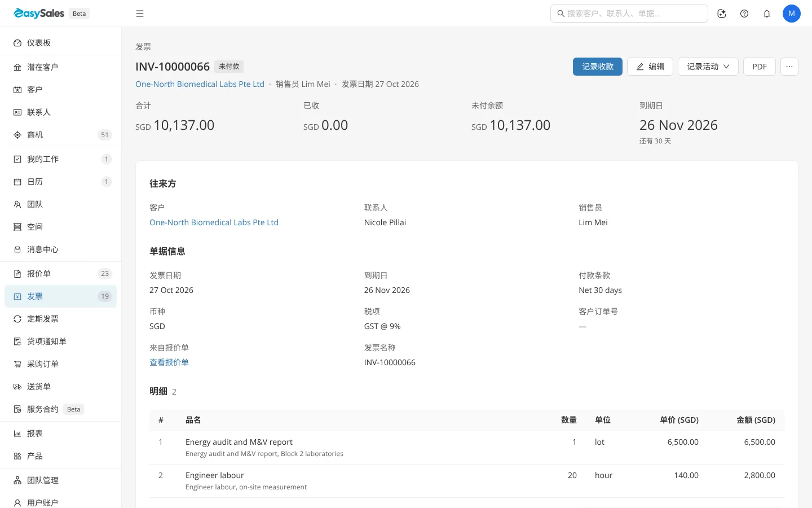
Task: Click the 未付款 status badge
Action: (x=229, y=67)
